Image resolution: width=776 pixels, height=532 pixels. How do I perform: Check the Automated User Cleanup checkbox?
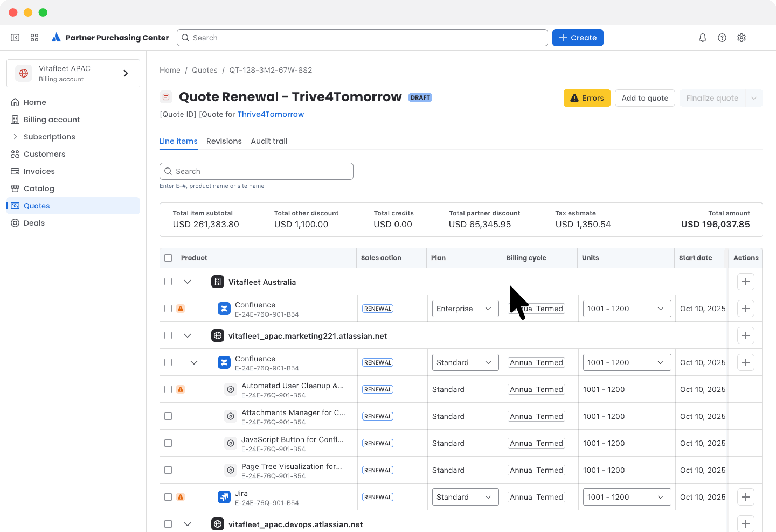coord(168,389)
